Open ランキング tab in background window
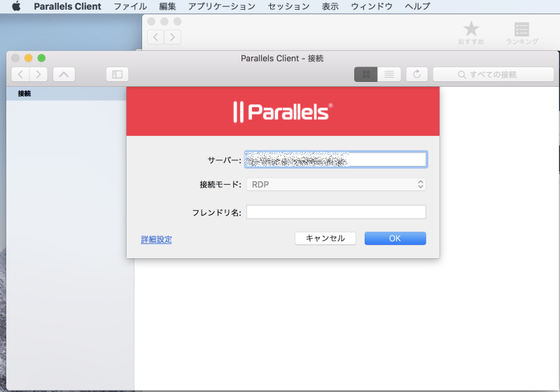This screenshot has height=392, width=560. 521,34
